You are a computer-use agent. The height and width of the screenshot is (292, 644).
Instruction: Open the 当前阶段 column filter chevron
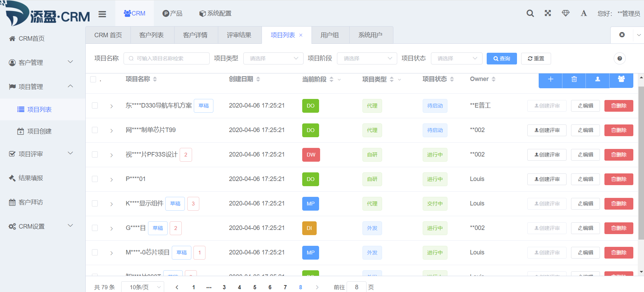tap(339, 80)
